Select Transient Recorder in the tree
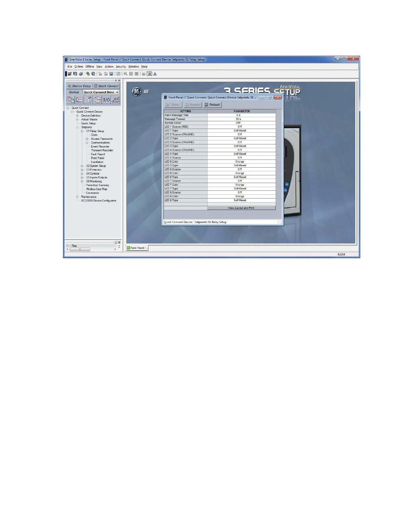The image size is (411, 532). pos(102,150)
